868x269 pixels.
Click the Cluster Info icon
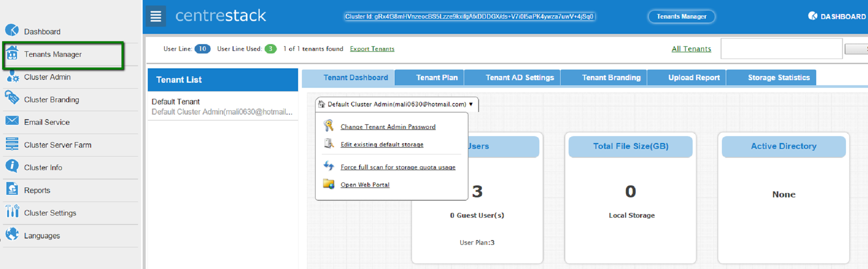tap(12, 166)
